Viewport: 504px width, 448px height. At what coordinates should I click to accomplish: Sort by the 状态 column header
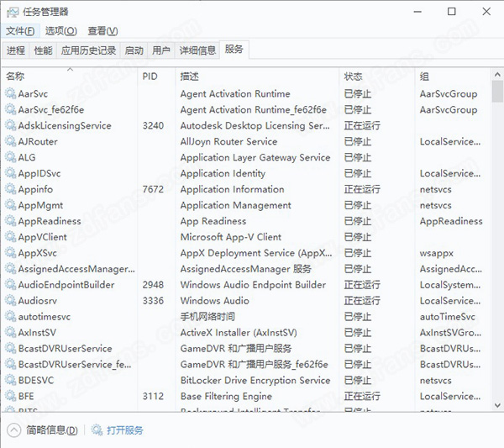pyautogui.click(x=377, y=76)
